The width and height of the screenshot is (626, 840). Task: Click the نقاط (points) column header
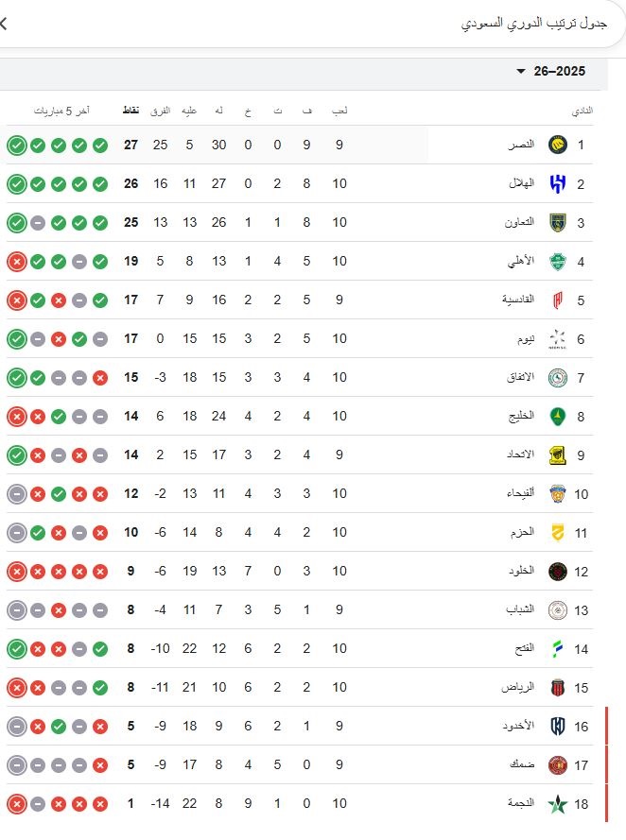point(130,111)
